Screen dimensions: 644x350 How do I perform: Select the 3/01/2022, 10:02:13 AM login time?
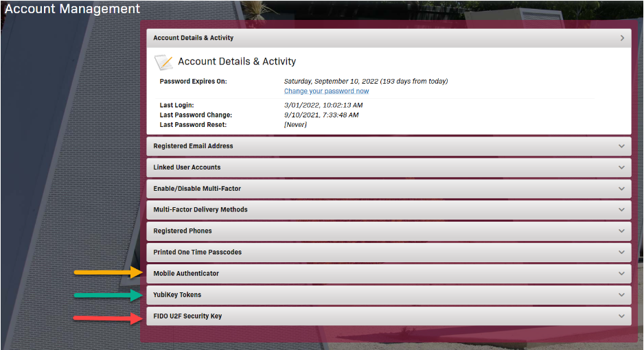click(323, 105)
